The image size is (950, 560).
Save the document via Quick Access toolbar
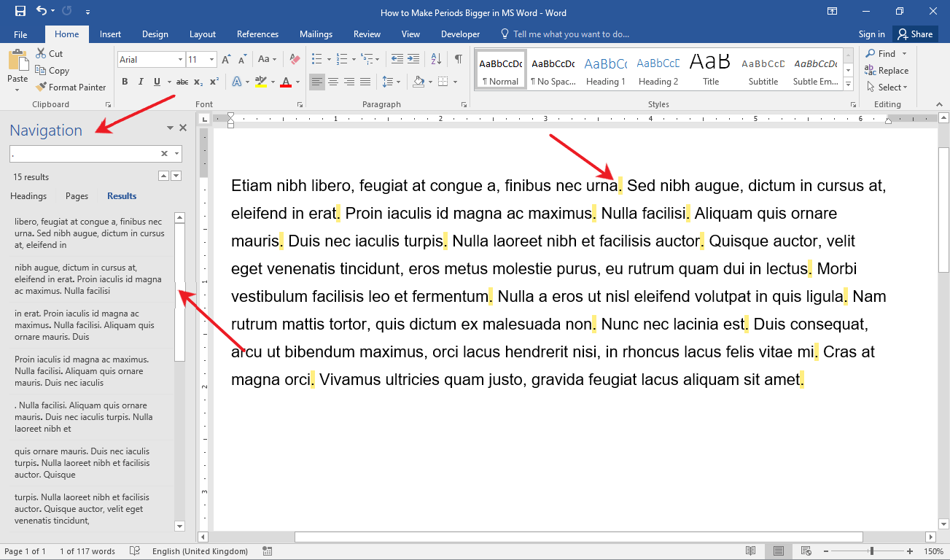[x=20, y=11]
